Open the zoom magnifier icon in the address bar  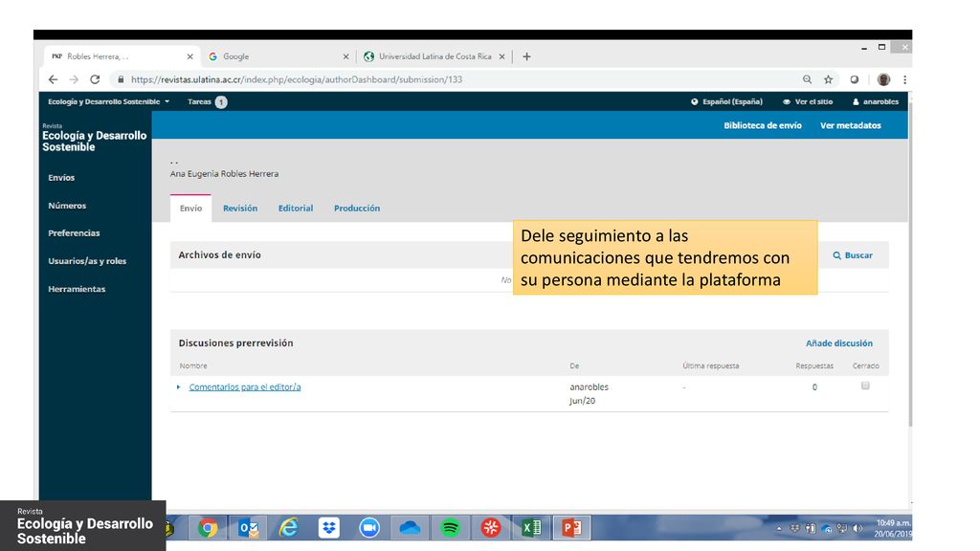807,79
